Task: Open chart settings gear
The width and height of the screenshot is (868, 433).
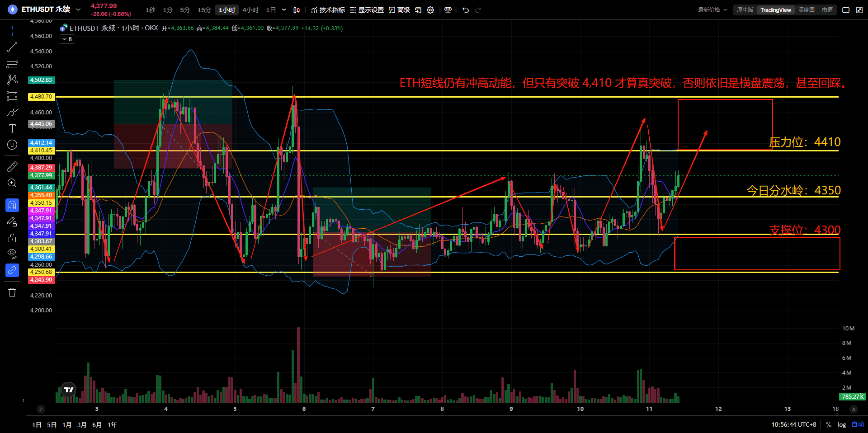Action: [430, 10]
